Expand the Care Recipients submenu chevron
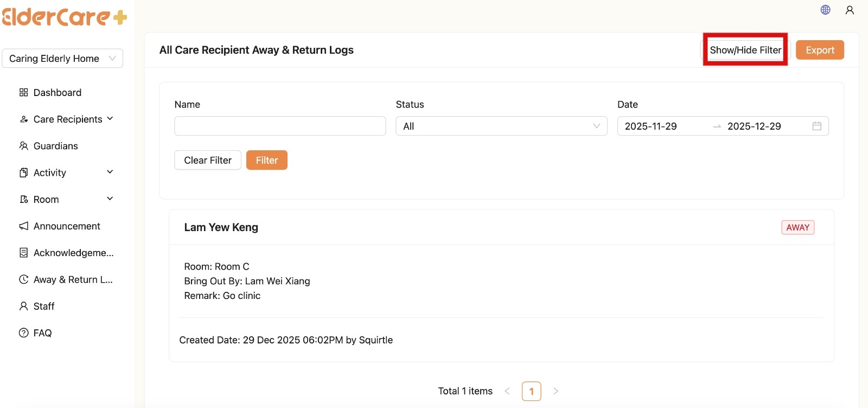Image resolution: width=868 pixels, height=408 pixels. [110, 118]
